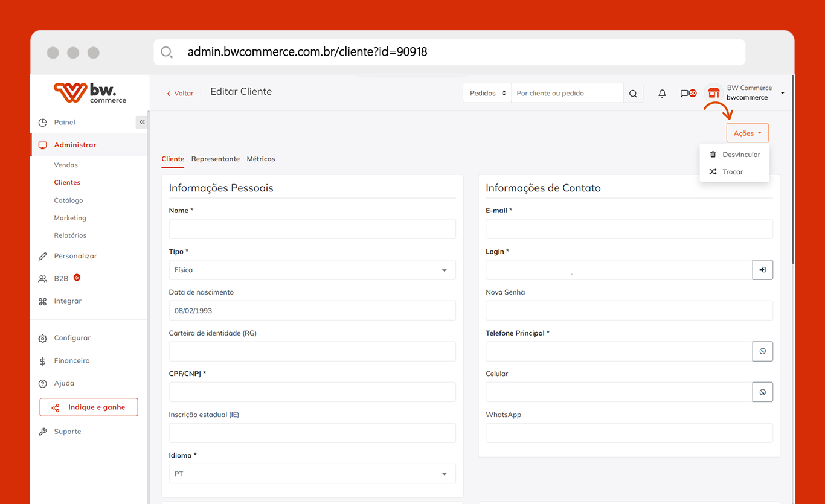
Task: Click the magnifier search button in header
Action: click(x=633, y=94)
